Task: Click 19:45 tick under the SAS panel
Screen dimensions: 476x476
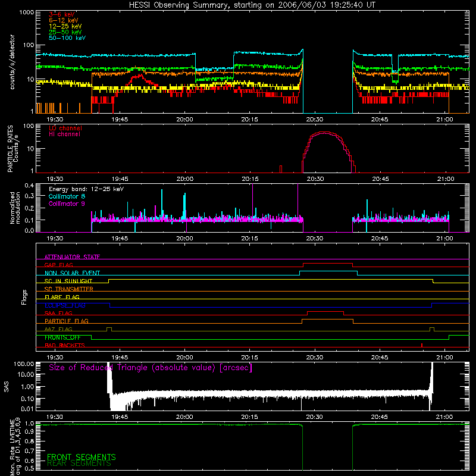Action: point(120,417)
